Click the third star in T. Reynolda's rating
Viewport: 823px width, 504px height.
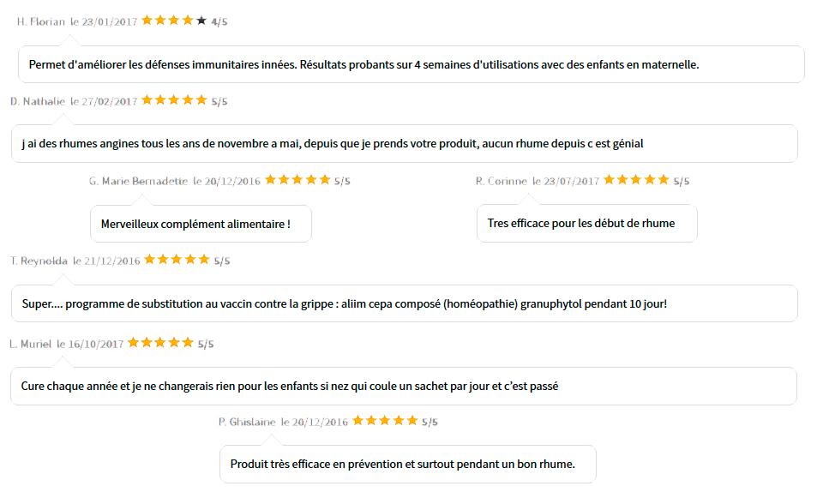pyautogui.click(x=177, y=260)
